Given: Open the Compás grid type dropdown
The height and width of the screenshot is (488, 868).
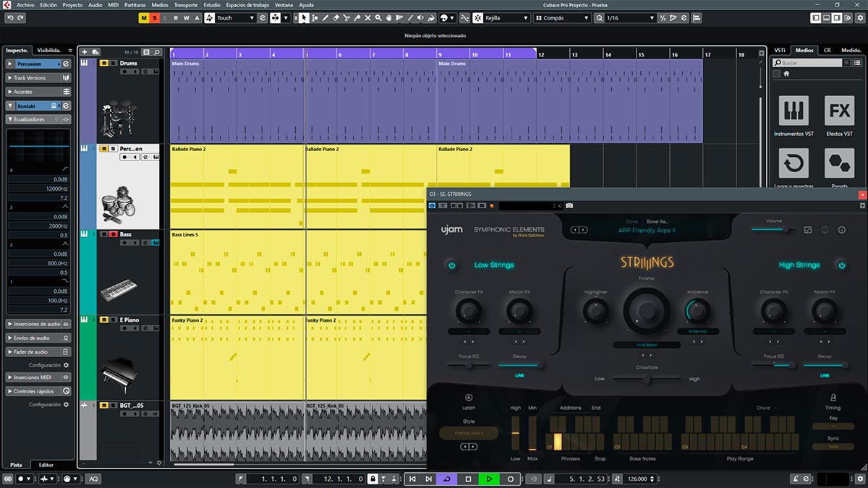Looking at the screenshot, I should pos(562,17).
